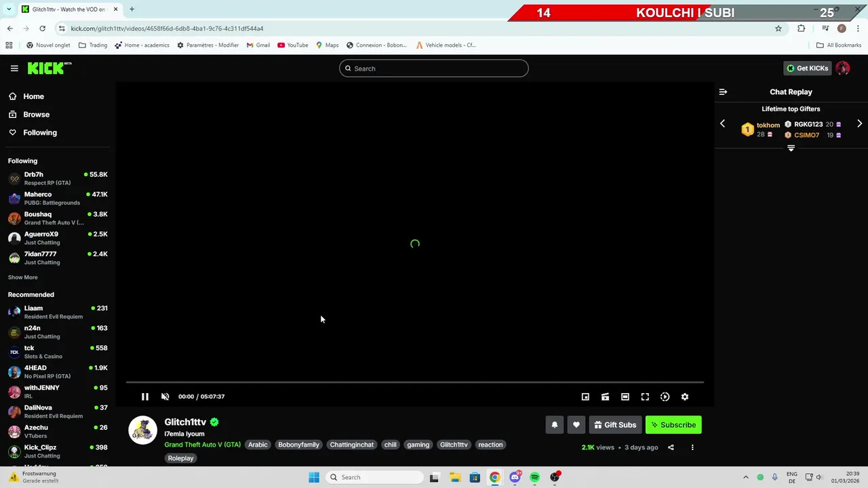Toggle notification bell for Glitch1ttv
This screenshot has height=488, width=868.
coord(554,425)
